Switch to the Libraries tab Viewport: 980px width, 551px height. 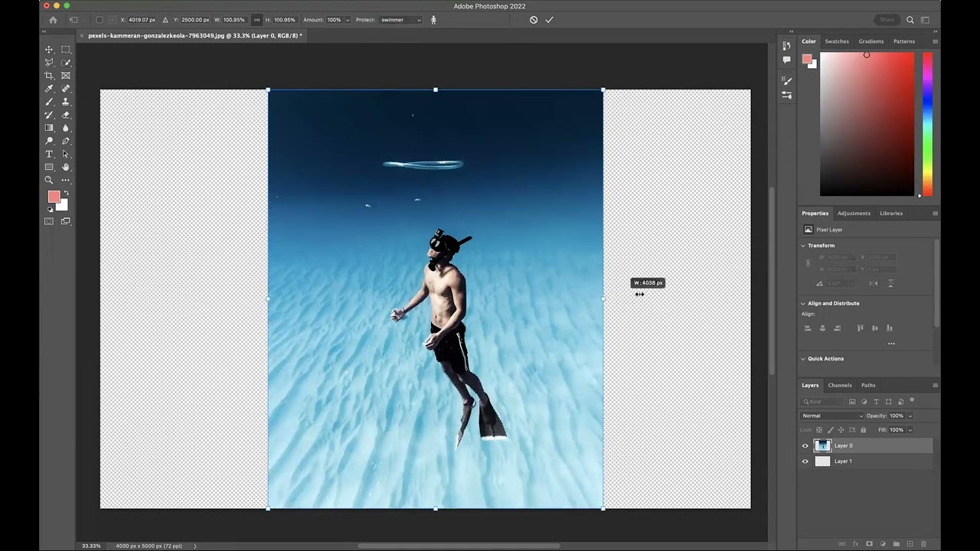[891, 214]
